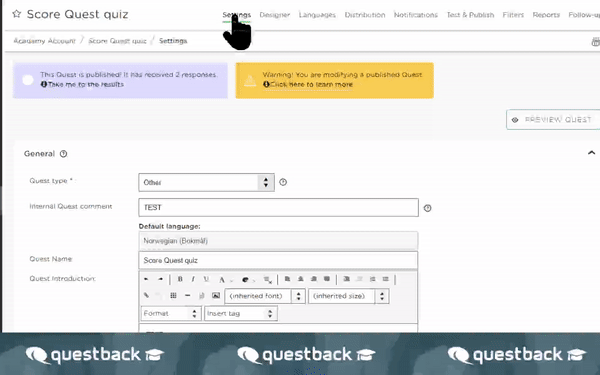
Task: Insert an image using the picture icon
Action: click(x=216, y=295)
